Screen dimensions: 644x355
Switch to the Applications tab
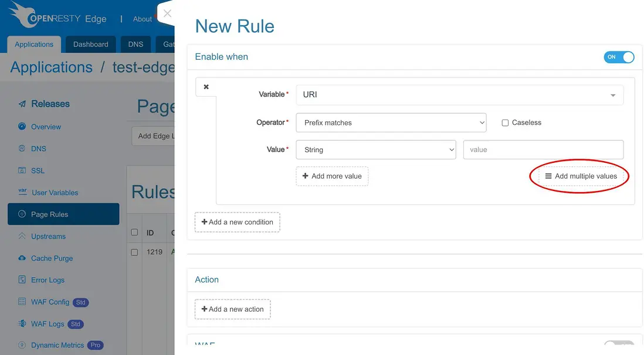(x=34, y=45)
